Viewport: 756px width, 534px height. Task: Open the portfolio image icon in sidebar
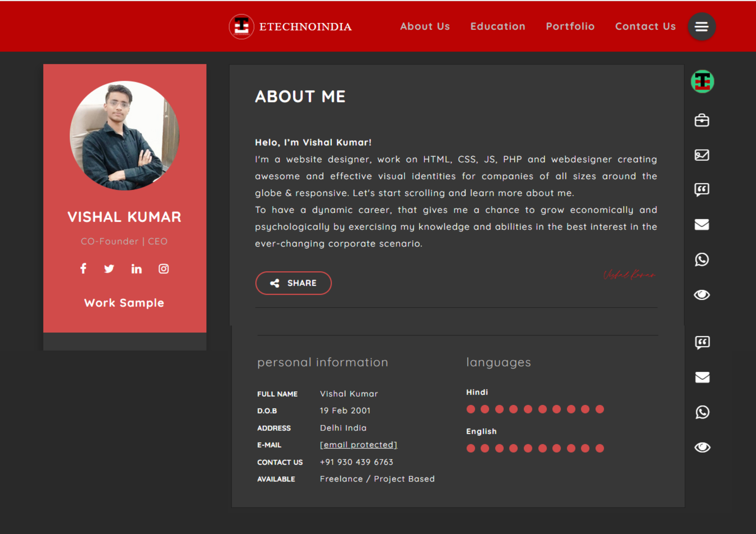tap(701, 155)
